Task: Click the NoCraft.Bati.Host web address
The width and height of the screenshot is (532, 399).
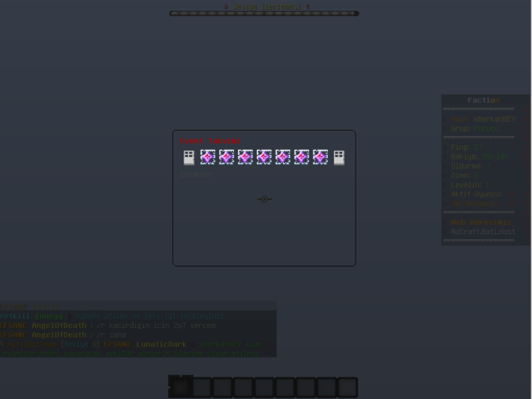Action: [483, 232]
